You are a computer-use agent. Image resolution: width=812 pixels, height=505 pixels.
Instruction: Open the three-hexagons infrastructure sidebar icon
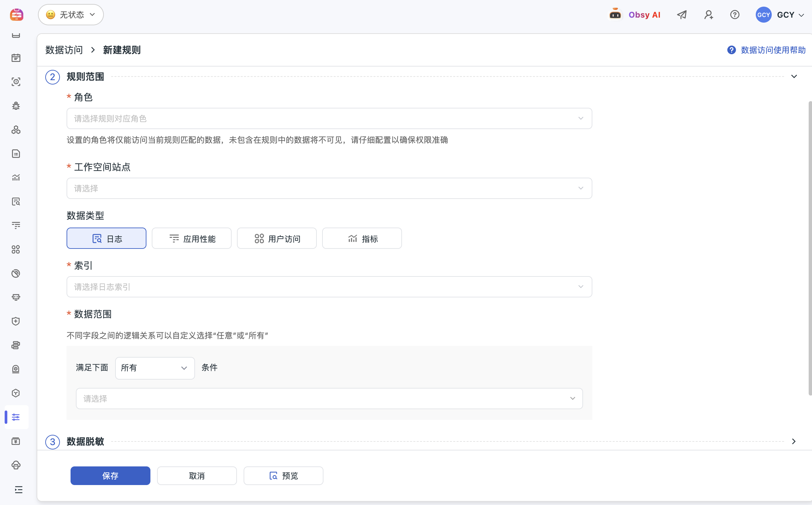point(16,130)
